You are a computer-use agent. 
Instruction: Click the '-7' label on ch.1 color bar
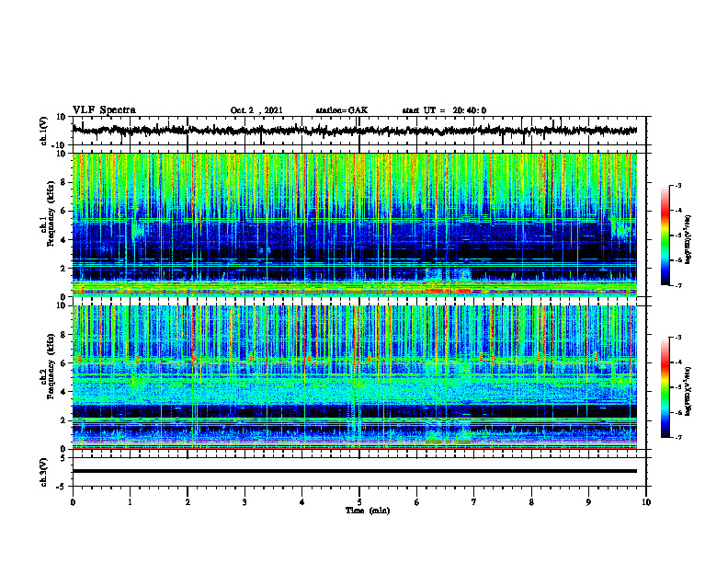tap(678, 285)
